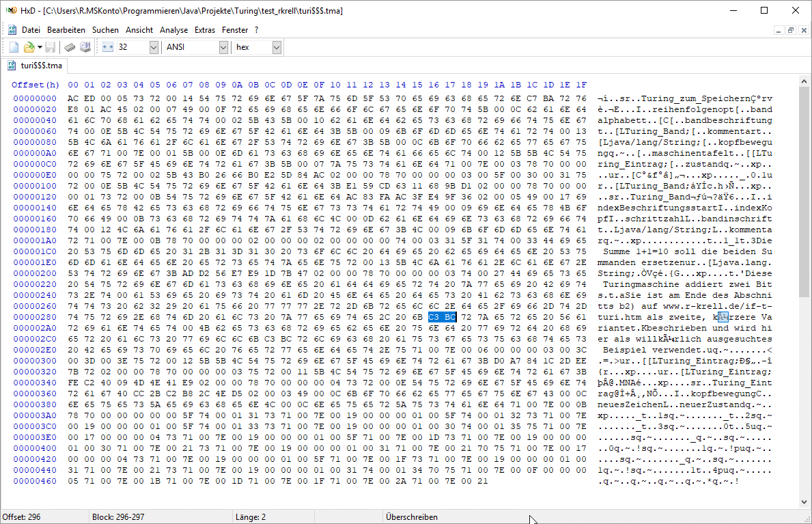812x524 pixels.
Task: Click the 1F column header
Action: coord(582,85)
